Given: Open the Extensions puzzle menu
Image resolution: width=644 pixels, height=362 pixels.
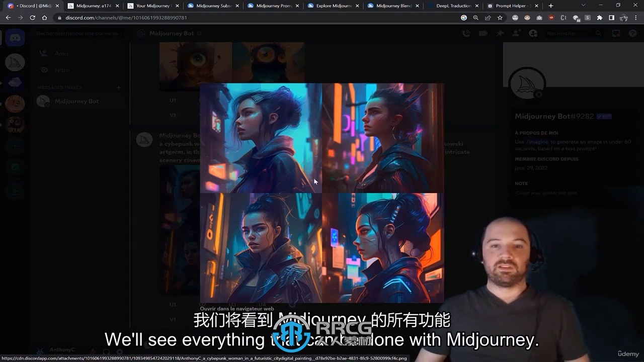Looking at the screenshot, I should tap(600, 18).
